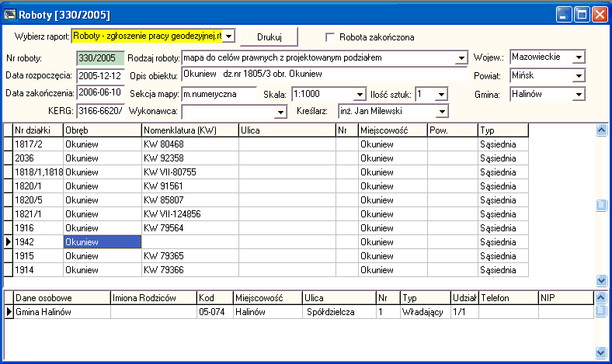
Task: Click row selector arrow beside parcel 1942
Action: pyautogui.click(x=9, y=242)
